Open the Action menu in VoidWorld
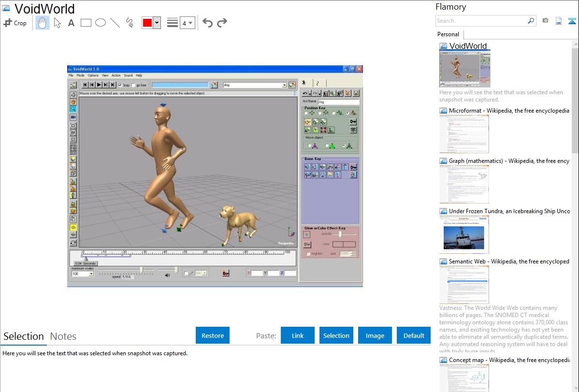This screenshot has height=392, width=579. (x=116, y=75)
